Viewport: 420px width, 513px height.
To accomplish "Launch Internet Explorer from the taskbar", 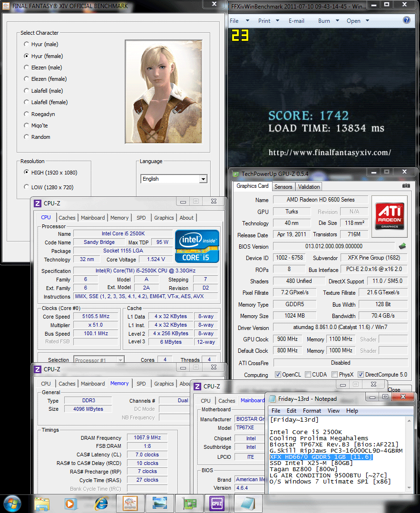I will (101, 504).
